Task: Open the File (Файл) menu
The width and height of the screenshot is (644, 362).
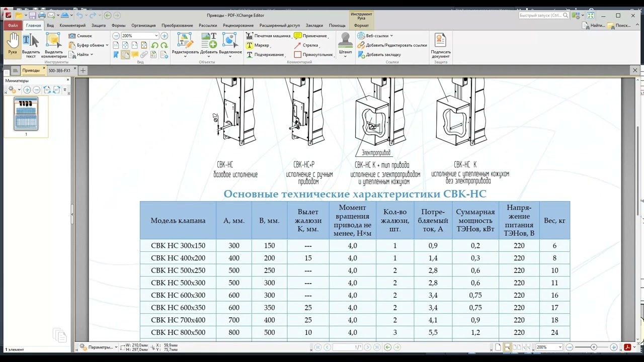Action: pos(13,25)
